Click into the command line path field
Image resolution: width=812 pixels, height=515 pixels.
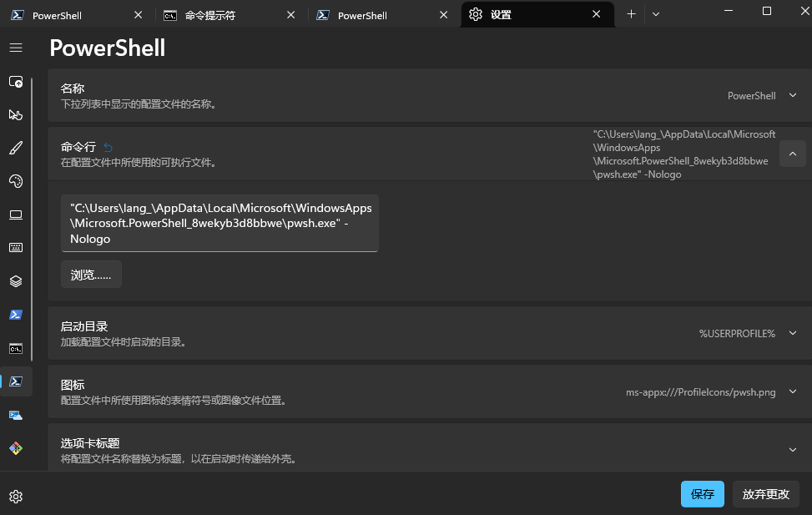pos(219,224)
